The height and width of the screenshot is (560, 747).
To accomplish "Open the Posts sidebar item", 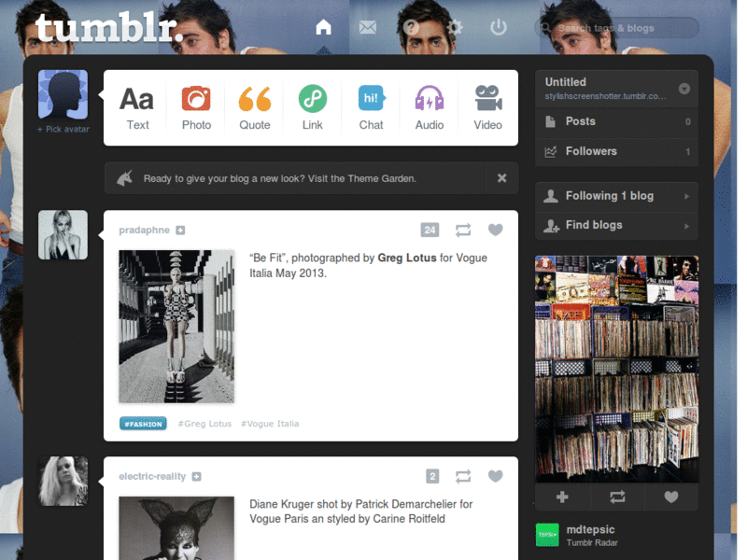I will coord(616,121).
